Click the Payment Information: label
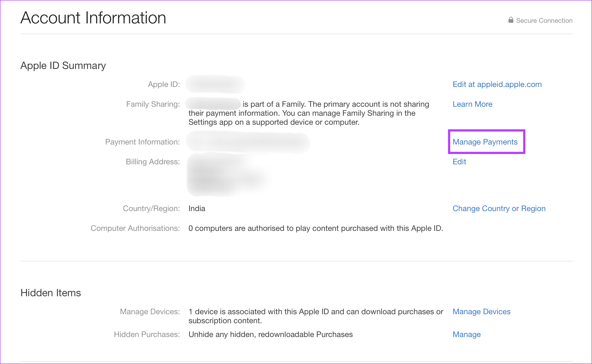The image size is (592, 364). (x=143, y=142)
